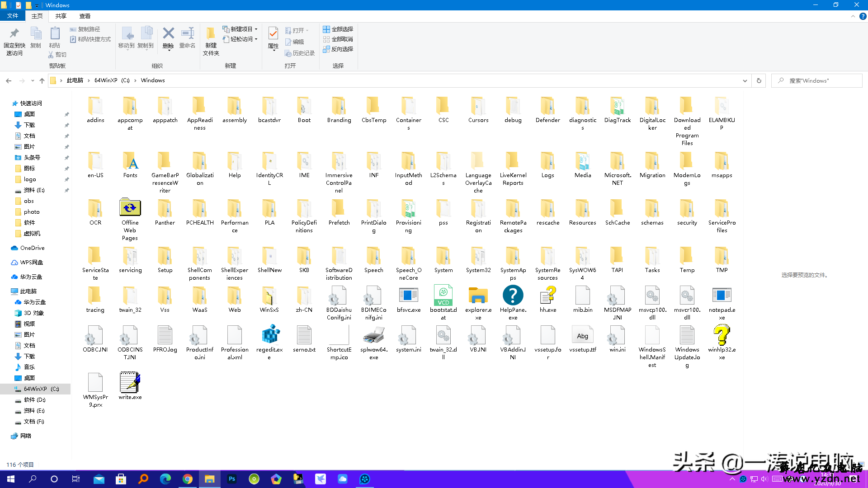Select hh.exe help file icon

pyautogui.click(x=548, y=296)
